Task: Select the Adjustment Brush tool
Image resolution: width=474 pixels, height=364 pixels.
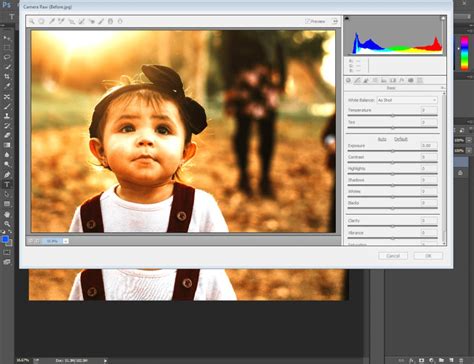Action: (x=101, y=21)
